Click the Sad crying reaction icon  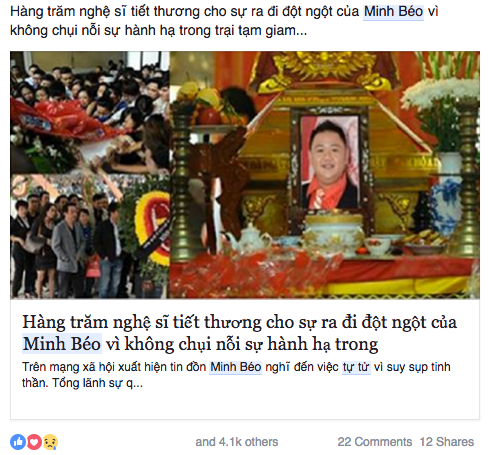(x=50, y=442)
